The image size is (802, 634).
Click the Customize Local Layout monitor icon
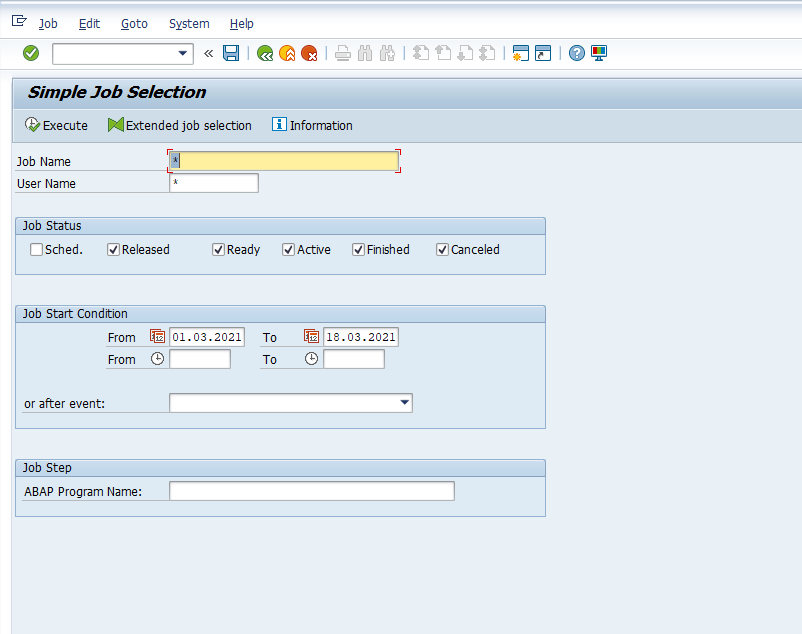(x=600, y=53)
